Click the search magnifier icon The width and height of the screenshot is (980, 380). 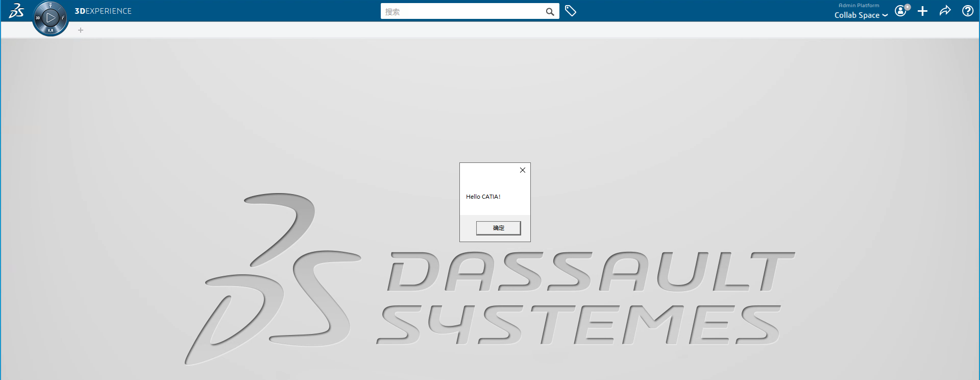pos(550,11)
